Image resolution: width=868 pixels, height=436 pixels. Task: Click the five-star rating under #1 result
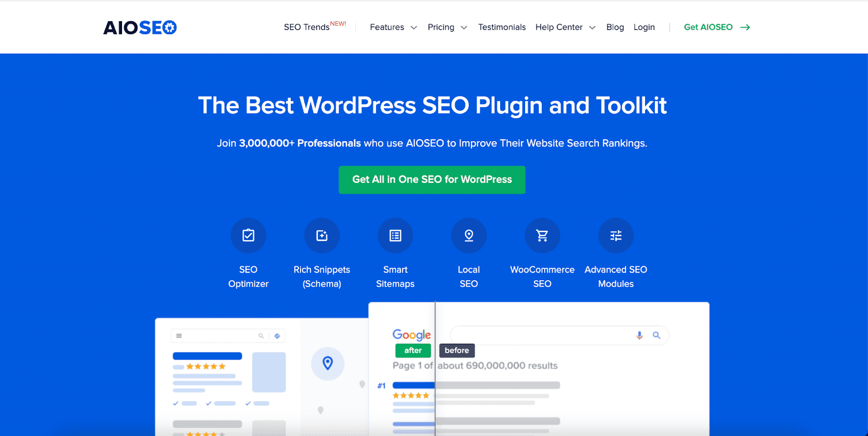411,396
